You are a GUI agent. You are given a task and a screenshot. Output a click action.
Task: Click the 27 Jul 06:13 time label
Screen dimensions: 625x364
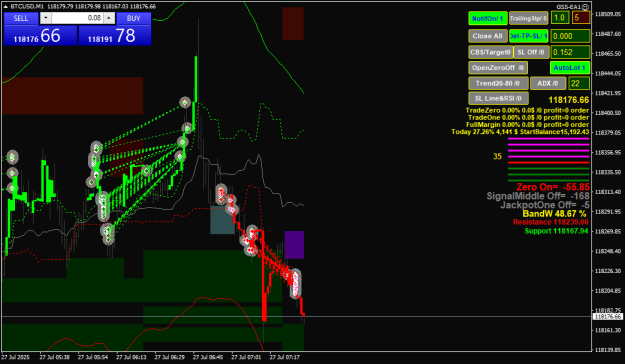coord(131,357)
